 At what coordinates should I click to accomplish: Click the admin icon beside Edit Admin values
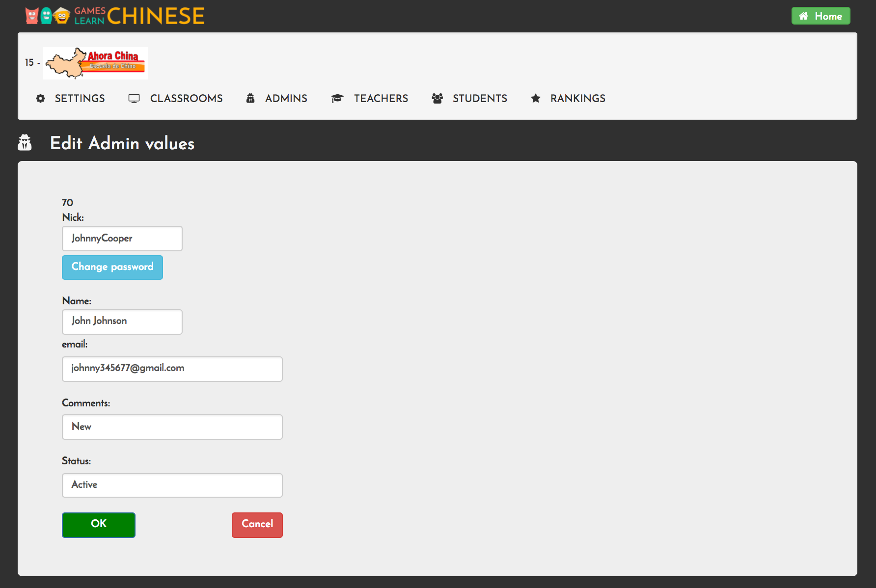point(25,143)
